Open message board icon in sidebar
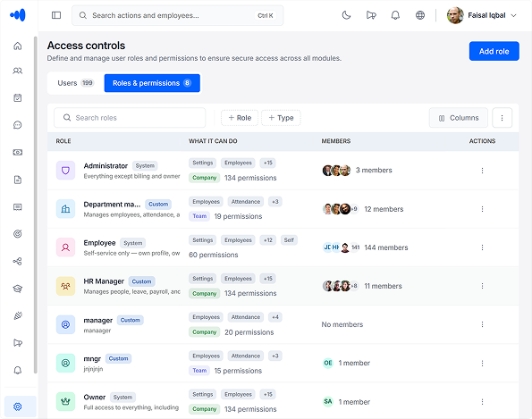Image resolution: width=532 pixels, height=419 pixels. (18, 206)
